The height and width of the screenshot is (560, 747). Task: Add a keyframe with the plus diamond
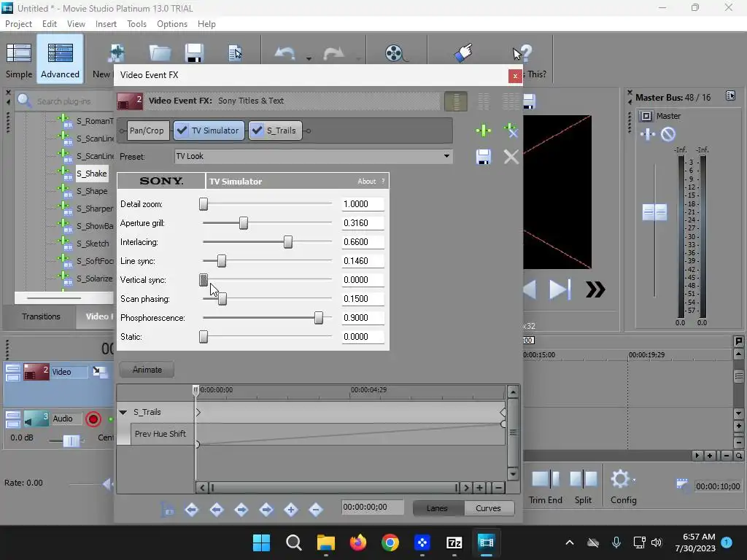(x=290, y=510)
